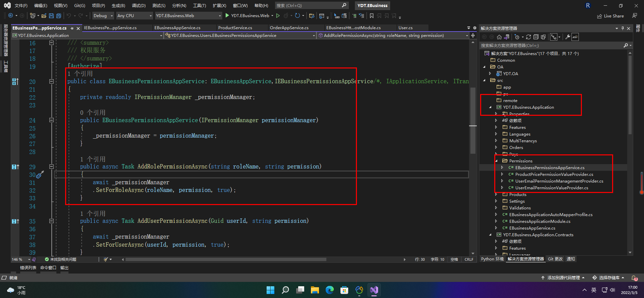This screenshot has height=298, width=644.
Task: Click the Restart circular arrow toolbar icon
Action: tap(297, 16)
